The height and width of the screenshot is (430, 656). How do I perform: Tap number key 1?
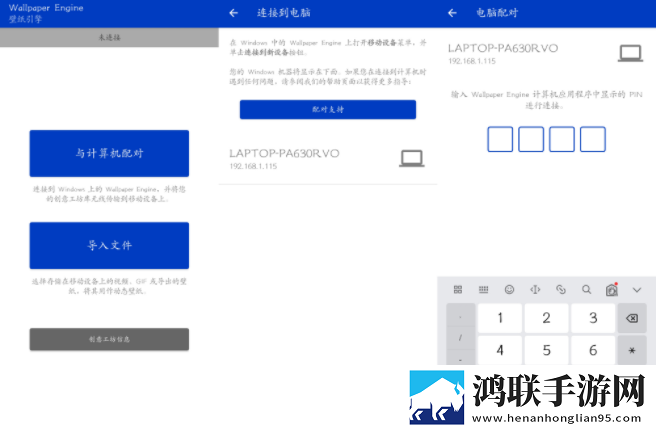coord(500,318)
